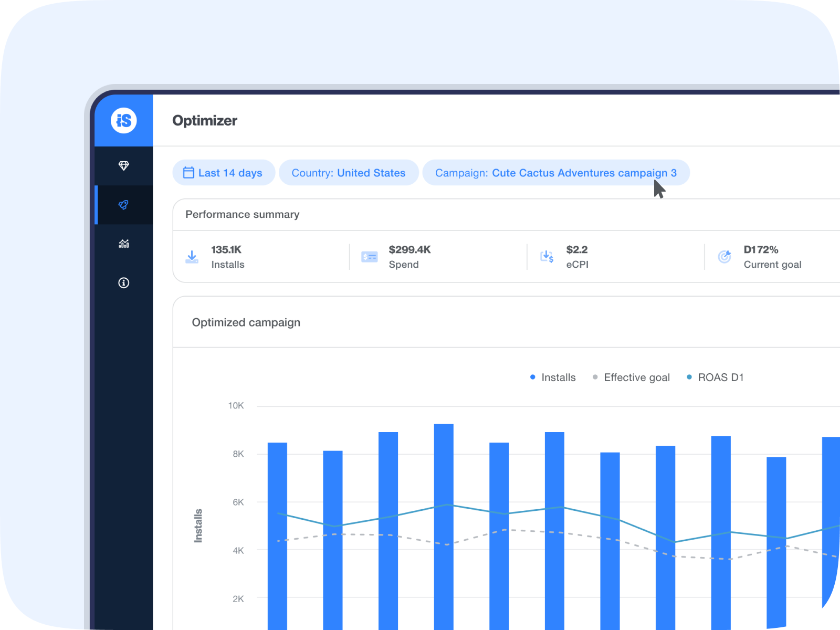Click the Optimizer page title
Screen dimensions: 840x630
pos(205,121)
